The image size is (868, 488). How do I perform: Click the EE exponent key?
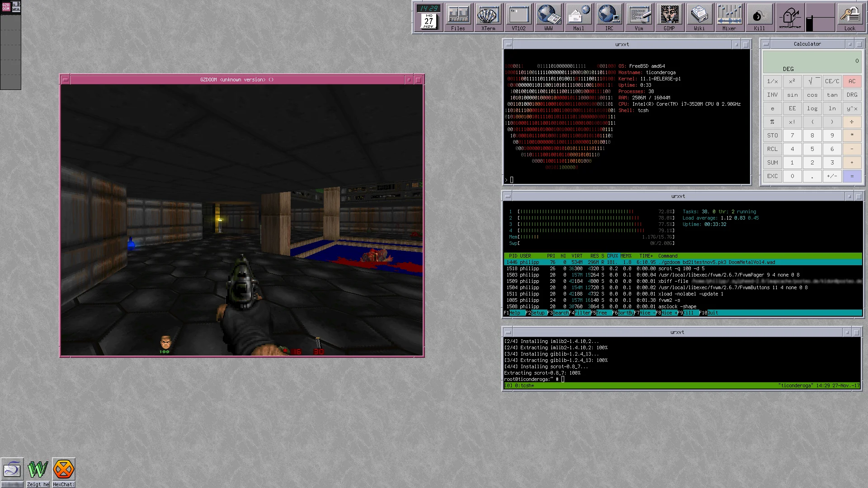pos(792,108)
